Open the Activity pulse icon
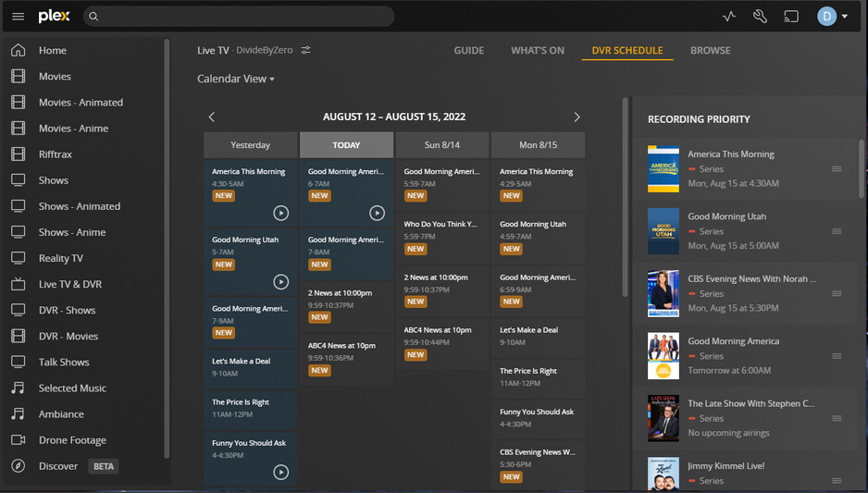This screenshot has width=868, height=493. pyautogui.click(x=729, y=16)
